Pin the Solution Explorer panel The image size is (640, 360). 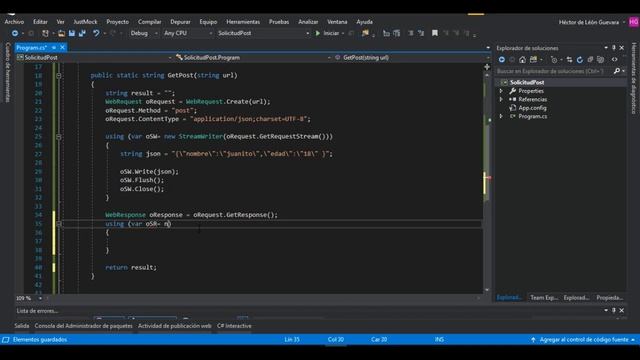(x=614, y=48)
